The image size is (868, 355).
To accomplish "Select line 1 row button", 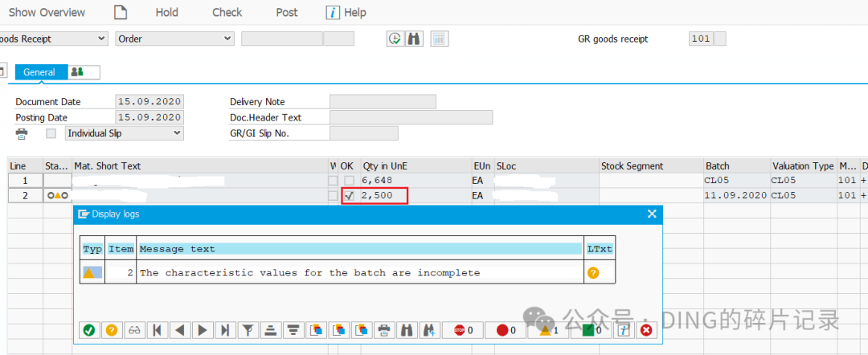I will pyautogui.click(x=26, y=180).
